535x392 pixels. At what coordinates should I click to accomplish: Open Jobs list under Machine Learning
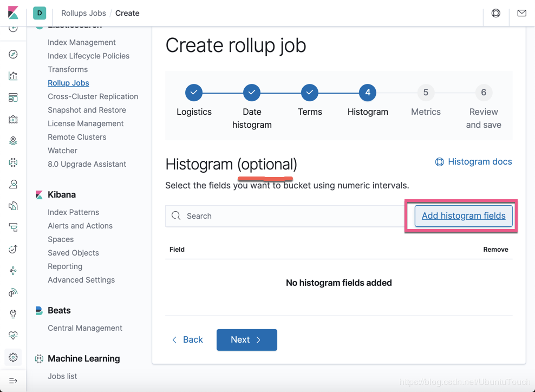(62, 376)
